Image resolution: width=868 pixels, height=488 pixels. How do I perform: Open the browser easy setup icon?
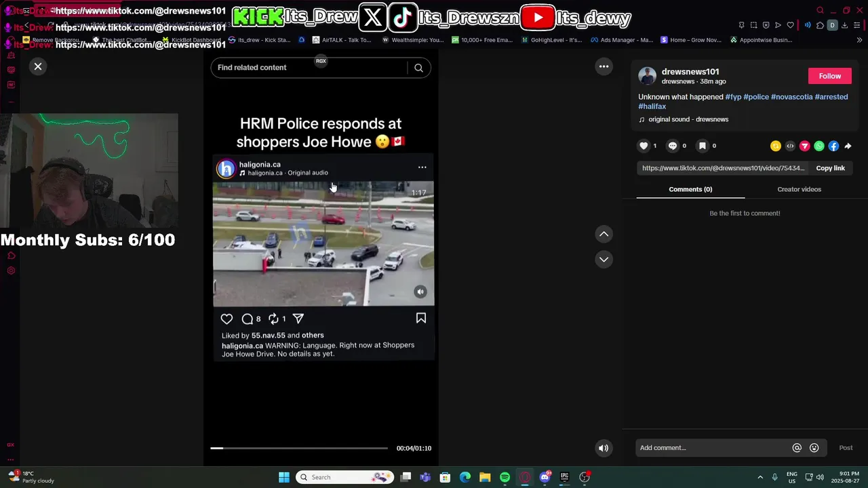(x=856, y=25)
